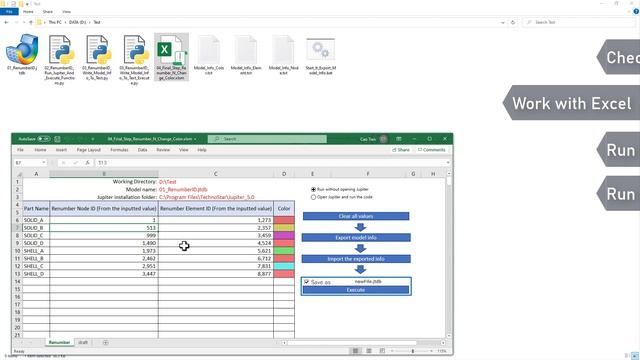Click the 'Import the exported info' button
The height and width of the screenshot is (360, 640).
[356, 259]
